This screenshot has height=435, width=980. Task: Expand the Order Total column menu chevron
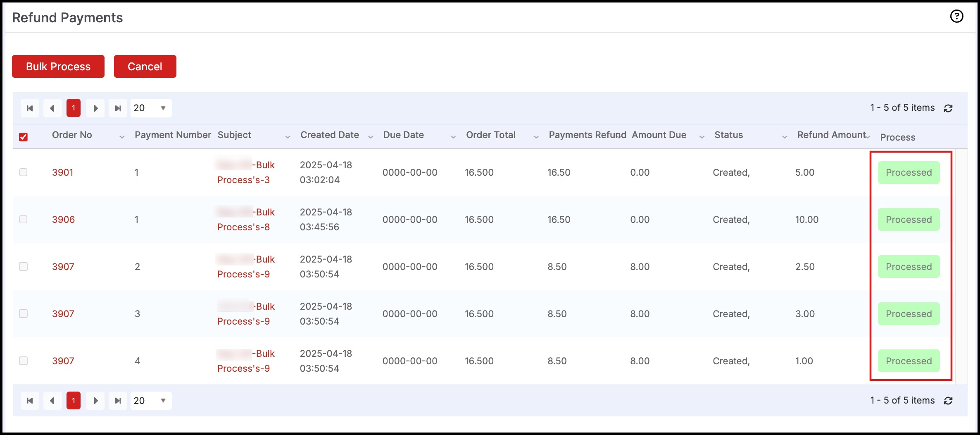click(x=536, y=137)
